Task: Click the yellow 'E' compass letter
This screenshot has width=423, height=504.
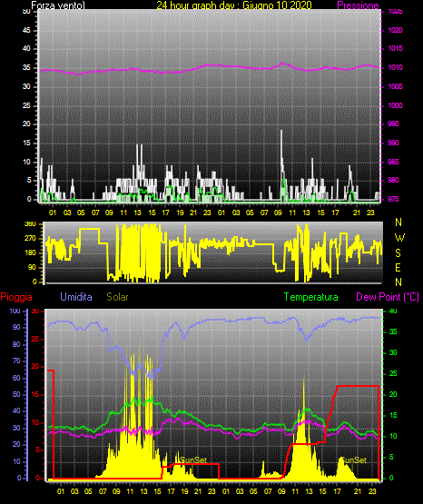Action: point(398,268)
